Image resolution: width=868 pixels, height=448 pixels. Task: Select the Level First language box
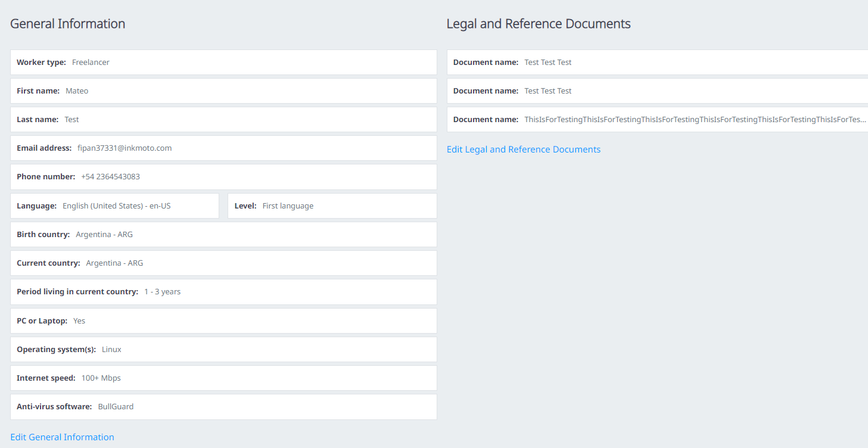(x=332, y=206)
